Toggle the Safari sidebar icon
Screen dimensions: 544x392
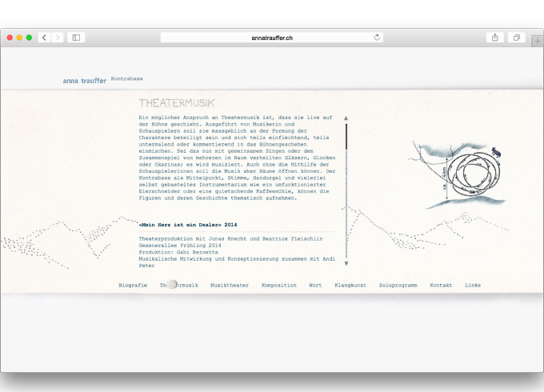77,38
